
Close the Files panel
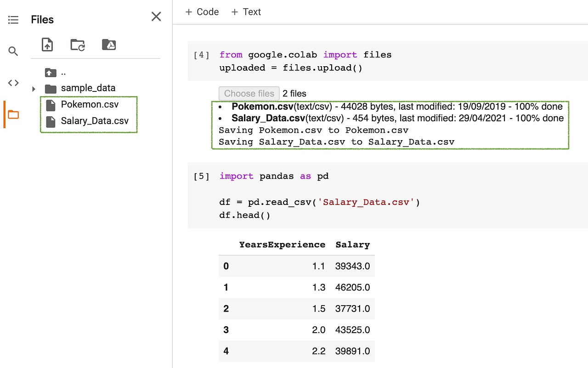pyautogui.click(x=156, y=16)
